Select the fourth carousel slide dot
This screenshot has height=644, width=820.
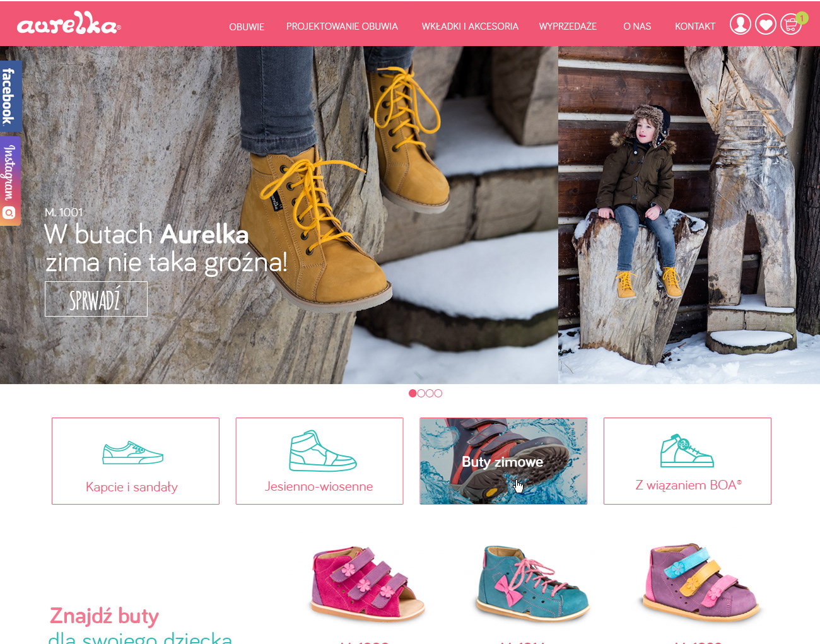438,393
